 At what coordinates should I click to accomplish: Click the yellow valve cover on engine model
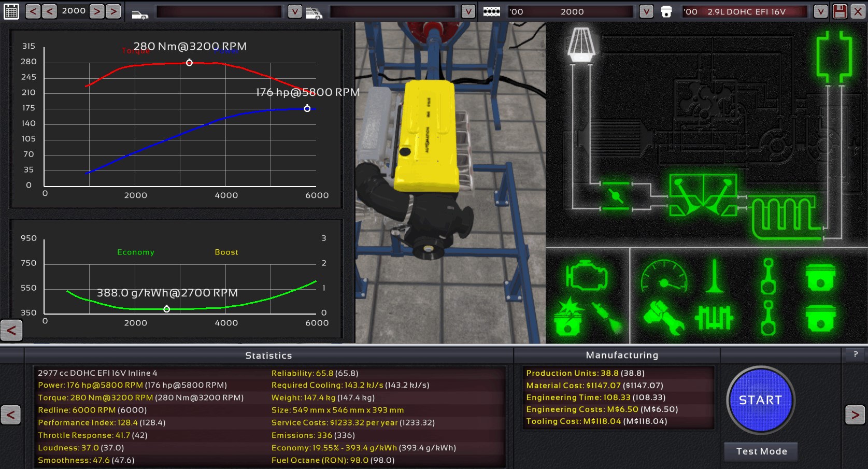coord(426,135)
